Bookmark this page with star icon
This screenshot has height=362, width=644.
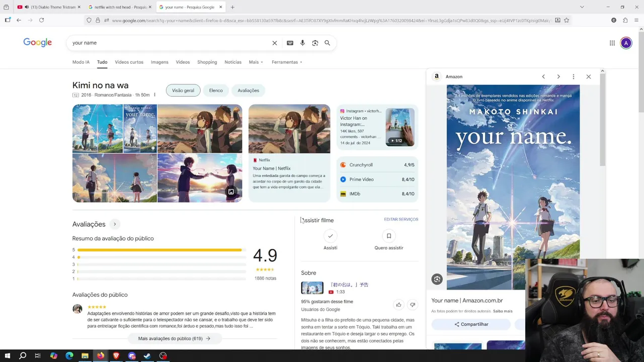pyautogui.click(x=567, y=20)
